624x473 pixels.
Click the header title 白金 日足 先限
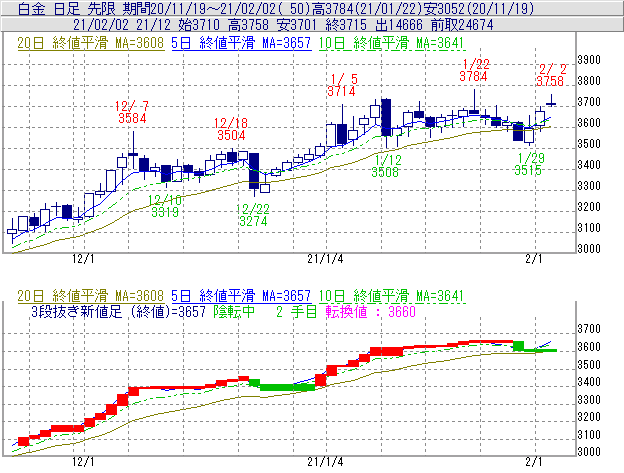[x=68, y=9]
